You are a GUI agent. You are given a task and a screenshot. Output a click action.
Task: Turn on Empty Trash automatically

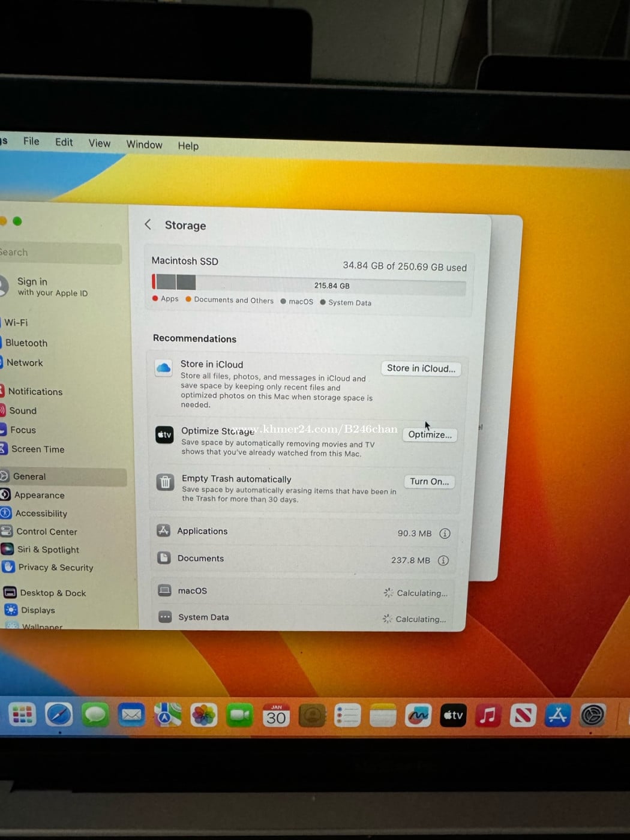(x=429, y=482)
